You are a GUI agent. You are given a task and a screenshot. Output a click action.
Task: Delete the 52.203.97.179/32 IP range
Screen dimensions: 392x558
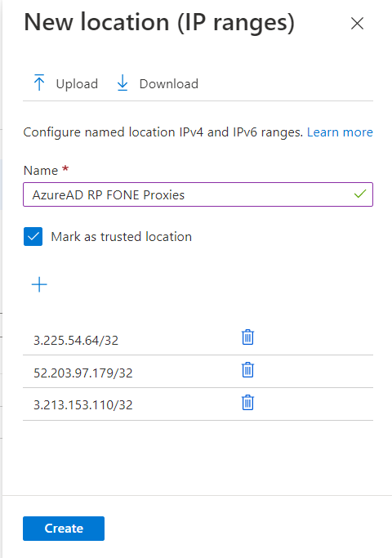point(248,370)
